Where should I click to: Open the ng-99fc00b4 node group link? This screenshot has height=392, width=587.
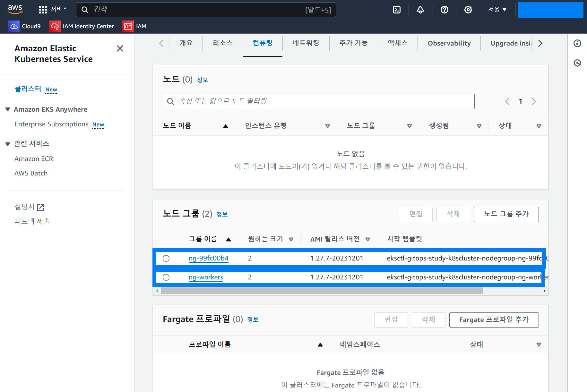209,259
